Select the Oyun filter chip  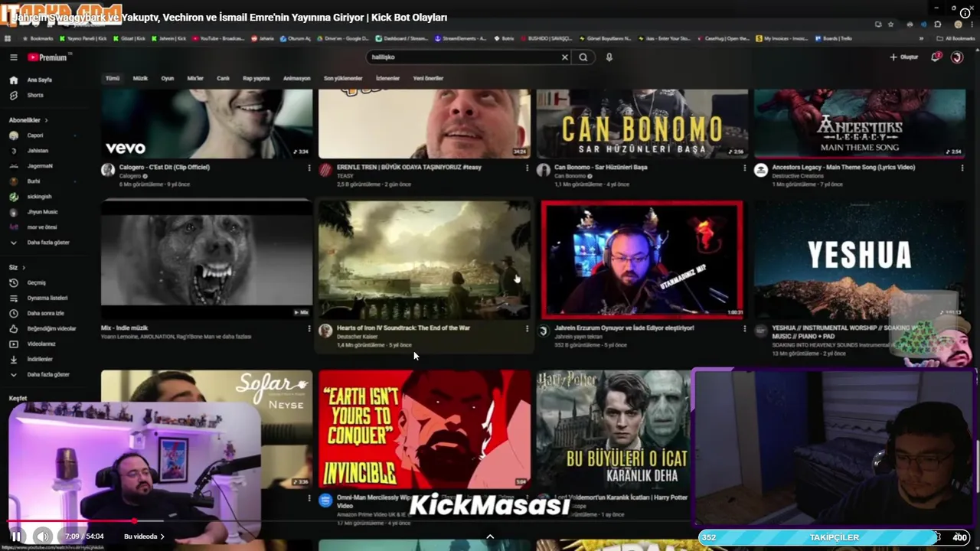point(167,78)
